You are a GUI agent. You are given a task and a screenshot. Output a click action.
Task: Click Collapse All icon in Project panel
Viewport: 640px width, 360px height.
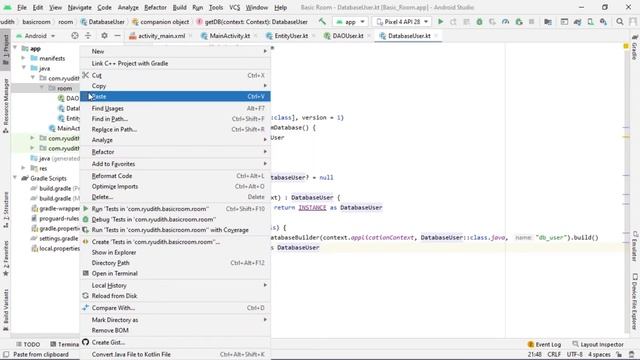(88, 36)
